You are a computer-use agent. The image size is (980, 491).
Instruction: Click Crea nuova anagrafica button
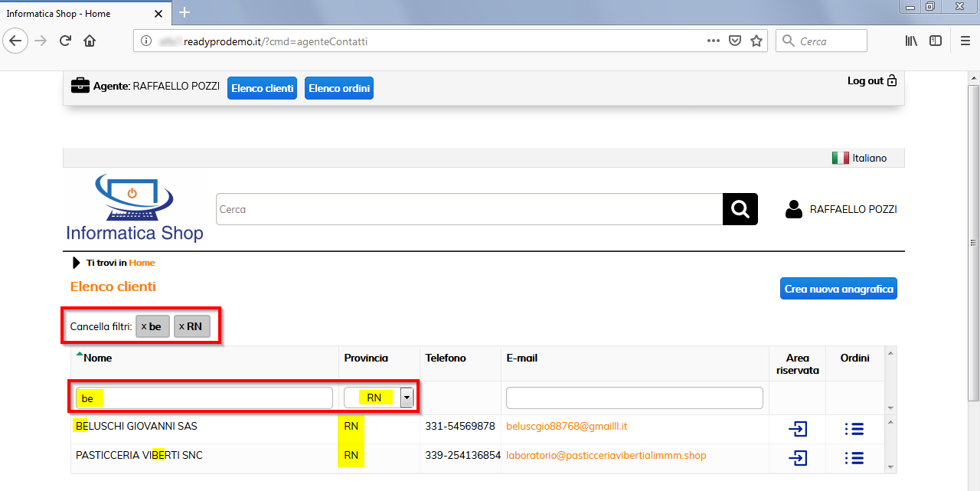(838, 289)
